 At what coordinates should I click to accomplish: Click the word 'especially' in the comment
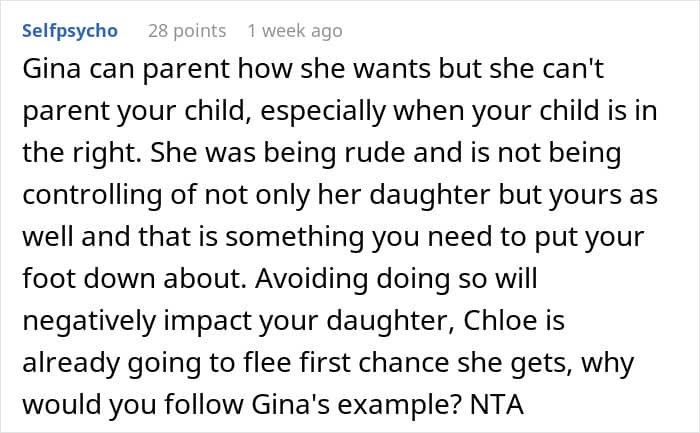click(323, 111)
